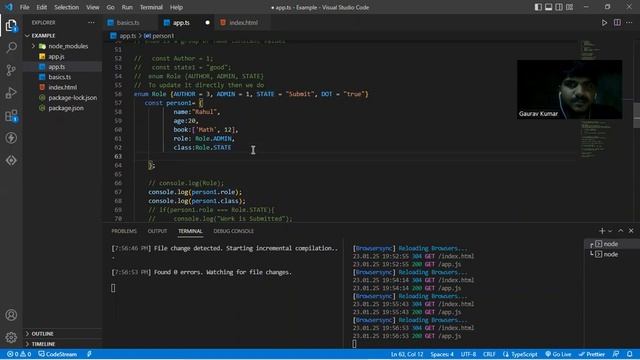Viewport: 640px width, 360px height.
Task: Open the Edit menu
Action: (x=42, y=7)
